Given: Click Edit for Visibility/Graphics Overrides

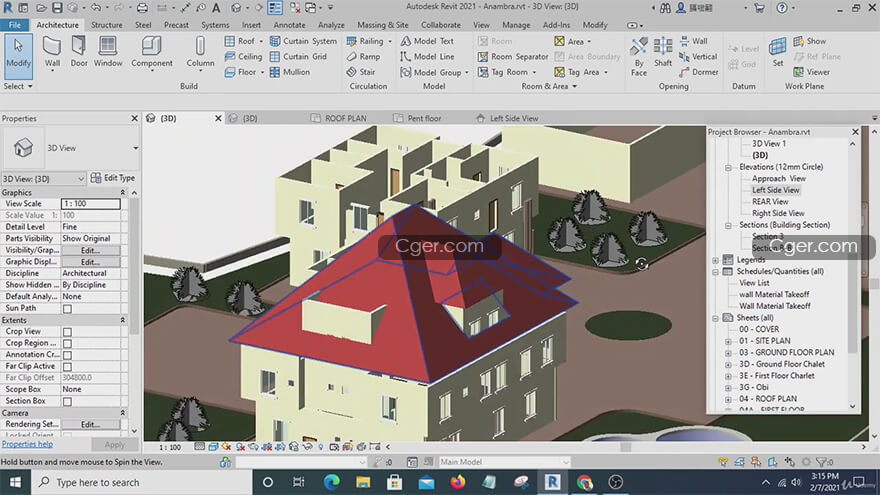Looking at the screenshot, I should [90, 250].
